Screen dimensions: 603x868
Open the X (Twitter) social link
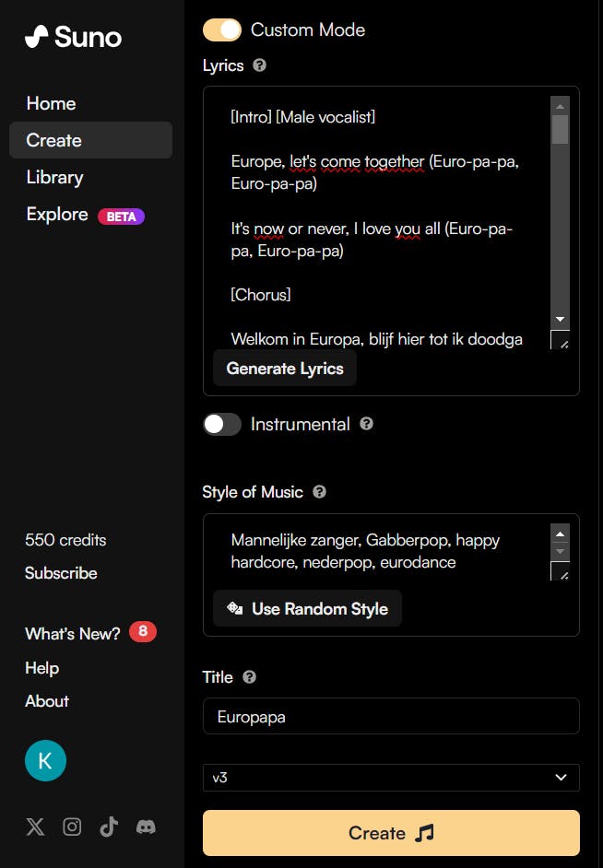click(x=35, y=827)
